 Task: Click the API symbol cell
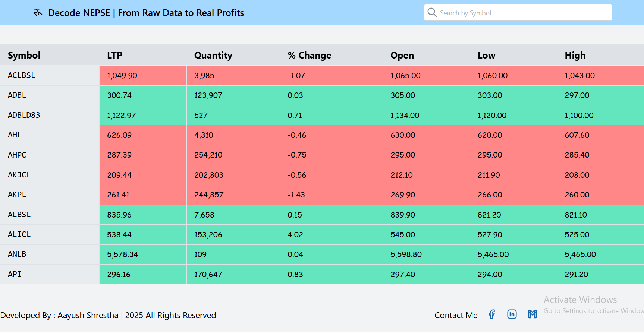click(15, 274)
